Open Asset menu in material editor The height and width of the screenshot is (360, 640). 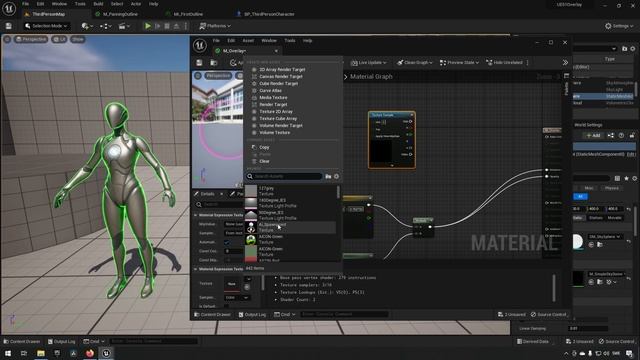click(248, 41)
